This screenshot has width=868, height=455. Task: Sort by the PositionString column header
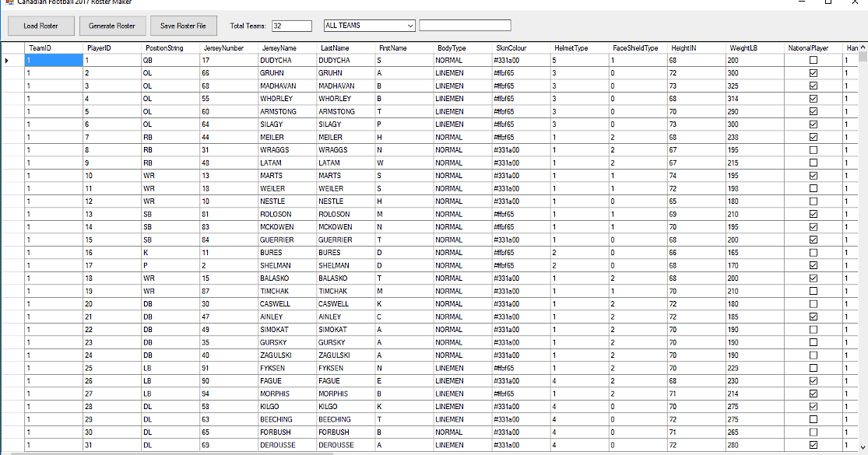(x=170, y=48)
